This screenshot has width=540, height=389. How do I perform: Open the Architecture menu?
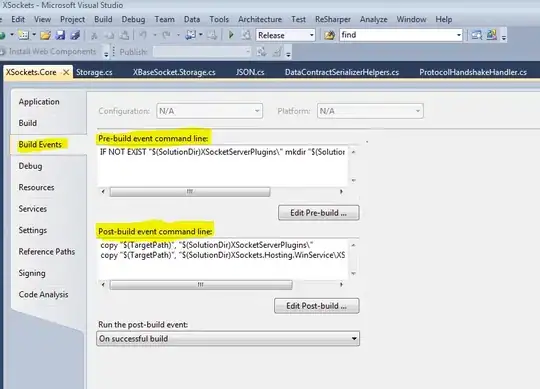click(260, 19)
